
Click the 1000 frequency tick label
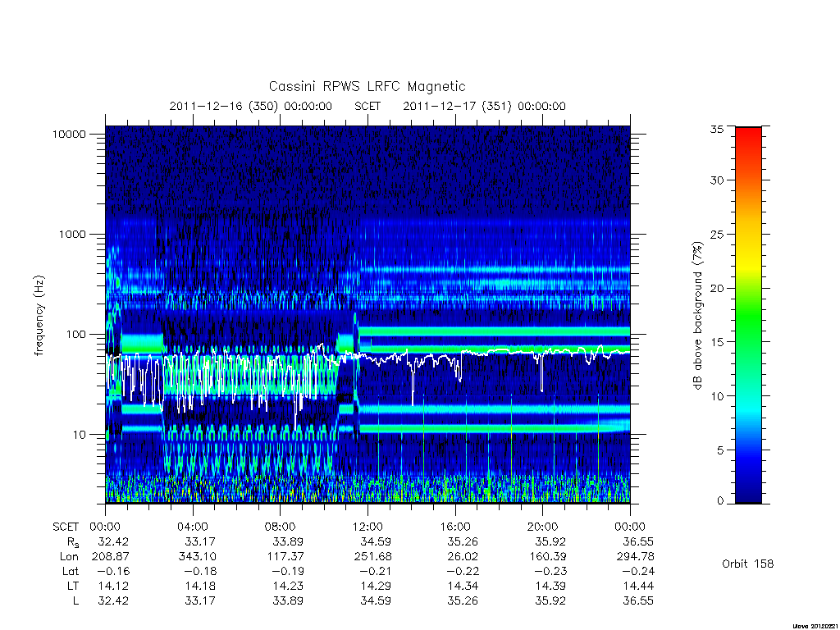click(x=72, y=234)
